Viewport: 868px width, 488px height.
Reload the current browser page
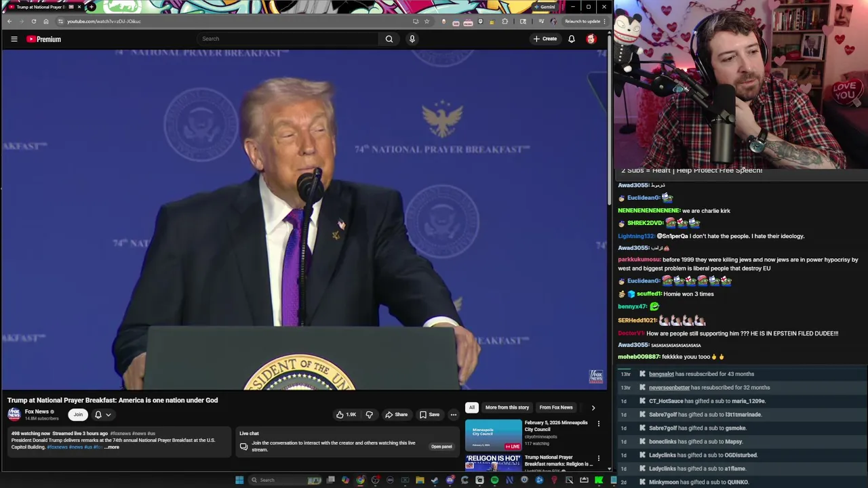click(33, 21)
